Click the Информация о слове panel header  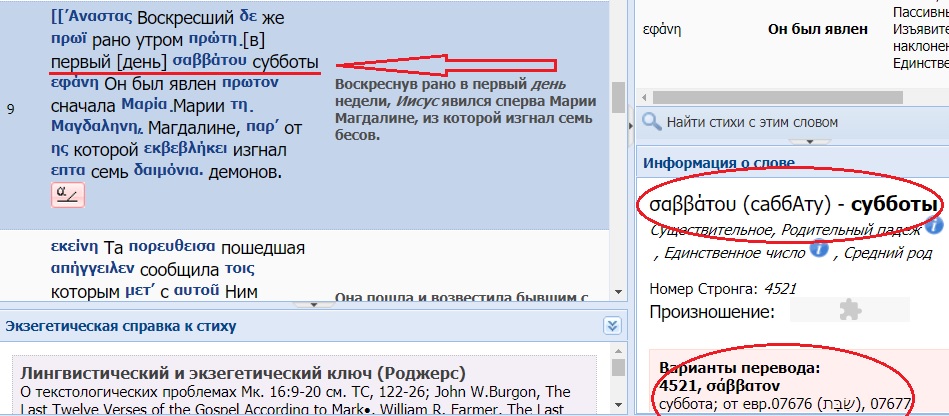(x=719, y=163)
